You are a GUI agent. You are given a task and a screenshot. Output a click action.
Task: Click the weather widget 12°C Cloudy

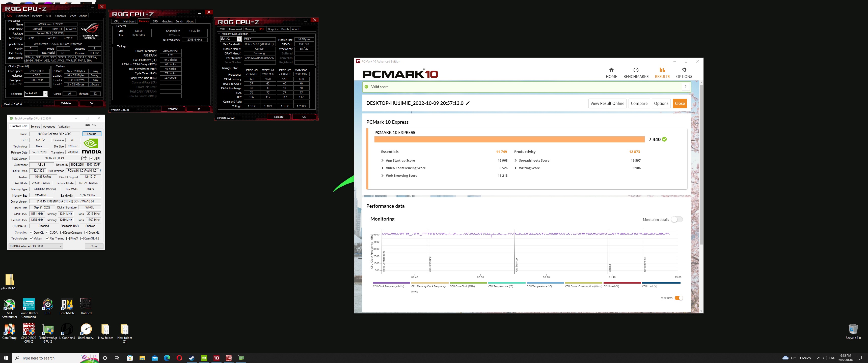click(x=797, y=358)
